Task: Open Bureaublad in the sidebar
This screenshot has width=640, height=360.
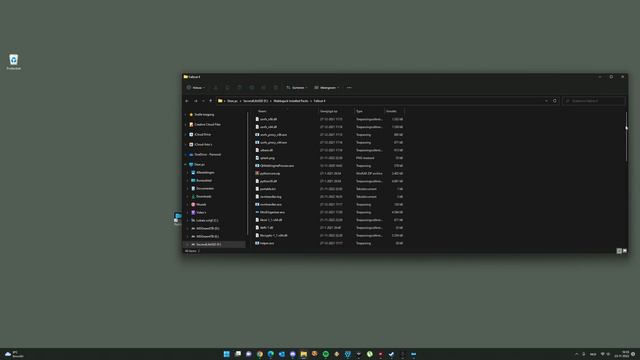Action: 204,180
